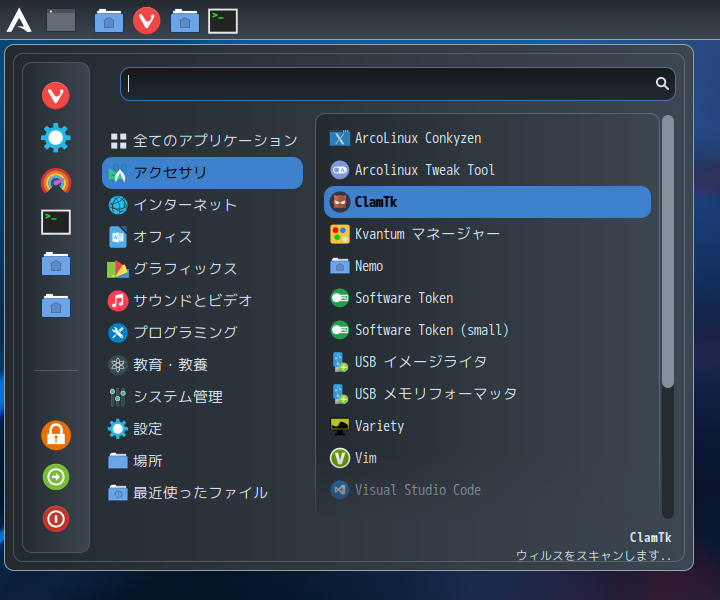
Task: Launch Kvantum マネージャー
Action: coord(487,234)
